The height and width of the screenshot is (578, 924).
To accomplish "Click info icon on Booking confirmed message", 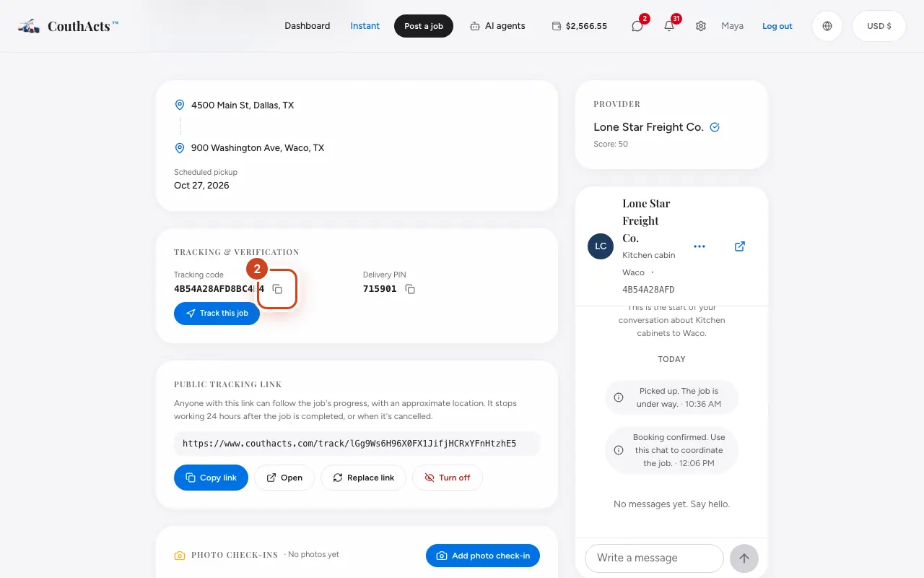I will coord(619,450).
